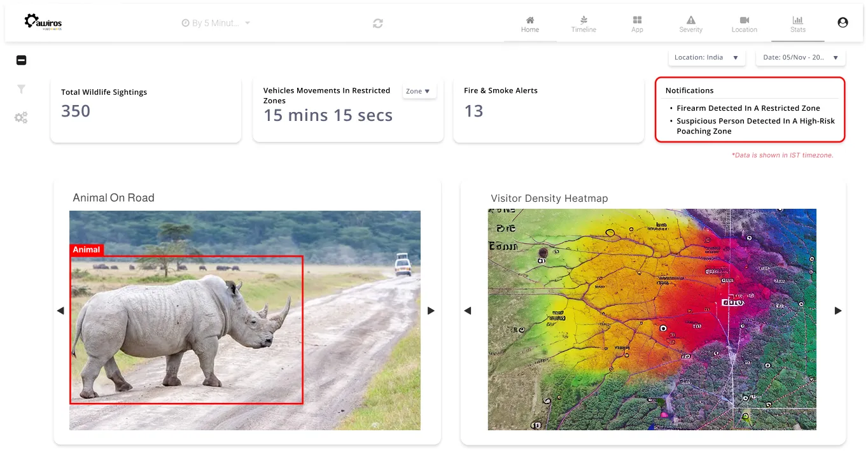Go to the Home tab
Viewport: 868px width, 464px height.
pos(529,24)
